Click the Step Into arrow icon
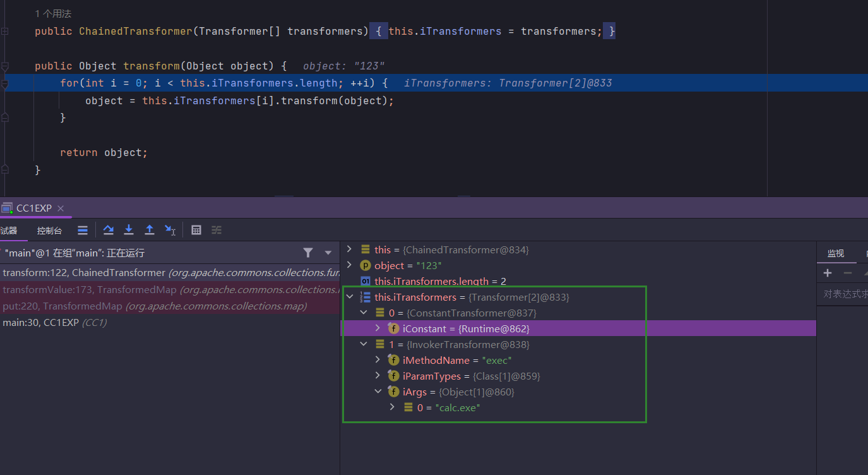868x475 pixels. (129, 230)
